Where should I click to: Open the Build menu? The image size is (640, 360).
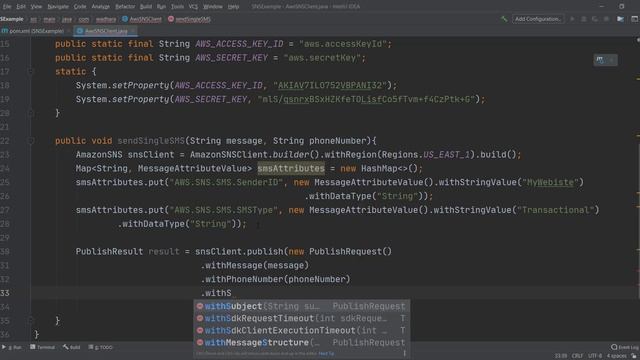coord(146,7)
